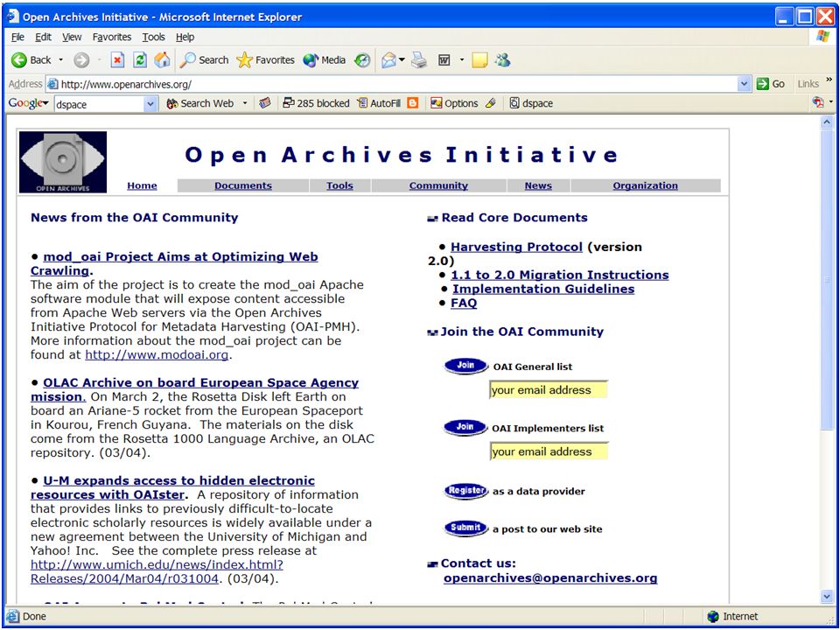Open the Help menu

185,37
